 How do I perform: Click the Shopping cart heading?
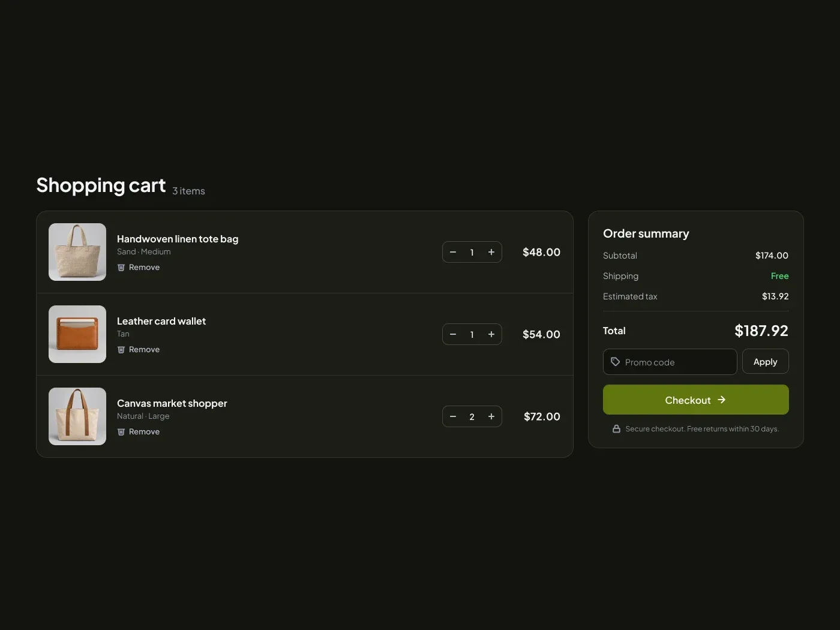click(x=101, y=185)
